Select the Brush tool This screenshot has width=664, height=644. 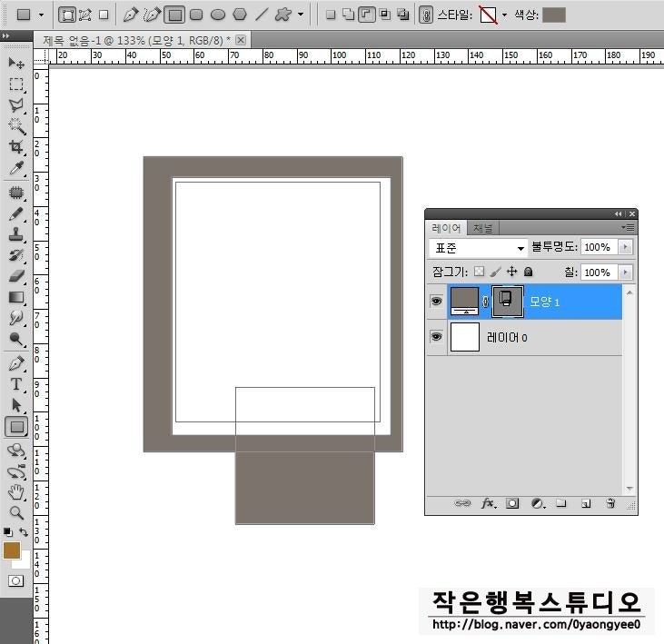[x=16, y=213]
